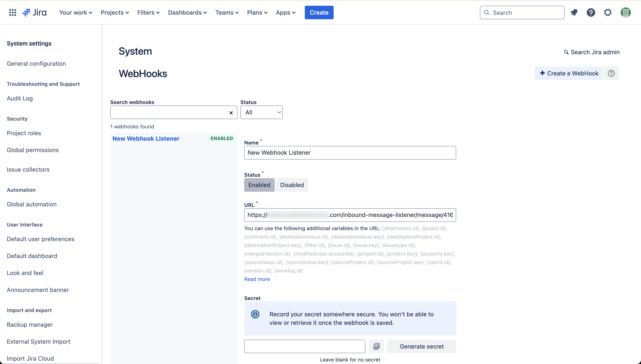Expand the Your work menu
The image size is (641, 364).
tap(76, 13)
